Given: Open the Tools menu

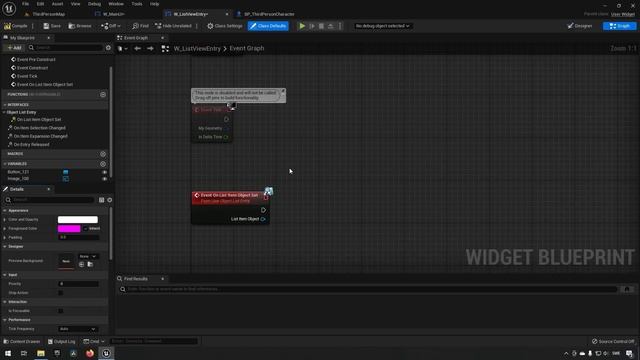Looking at the screenshot, I should coord(137,4).
